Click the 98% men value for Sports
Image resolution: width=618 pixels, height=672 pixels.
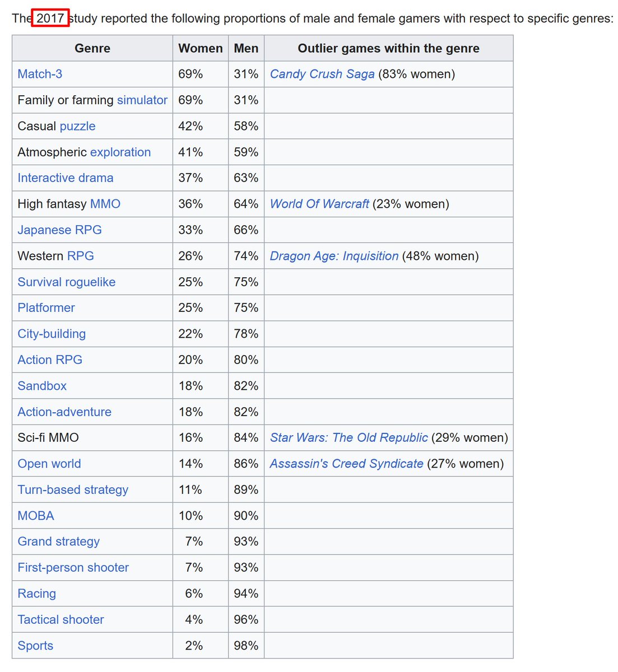point(247,646)
